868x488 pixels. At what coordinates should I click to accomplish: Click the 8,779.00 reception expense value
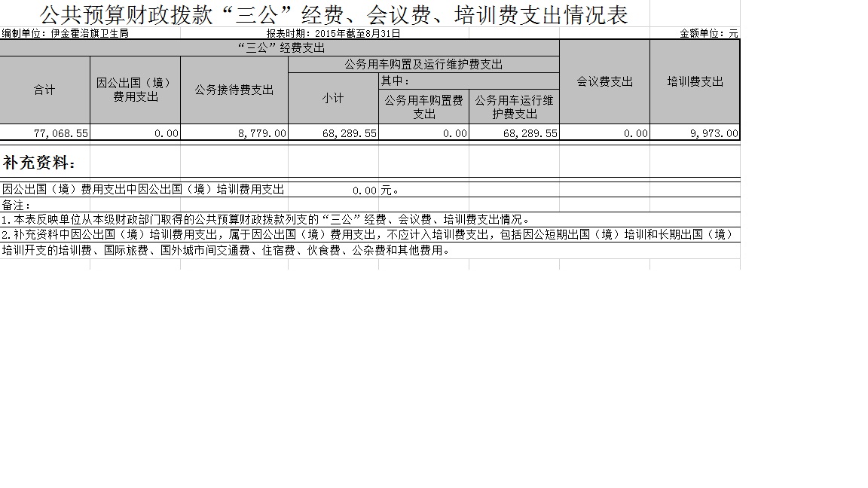tap(262, 133)
